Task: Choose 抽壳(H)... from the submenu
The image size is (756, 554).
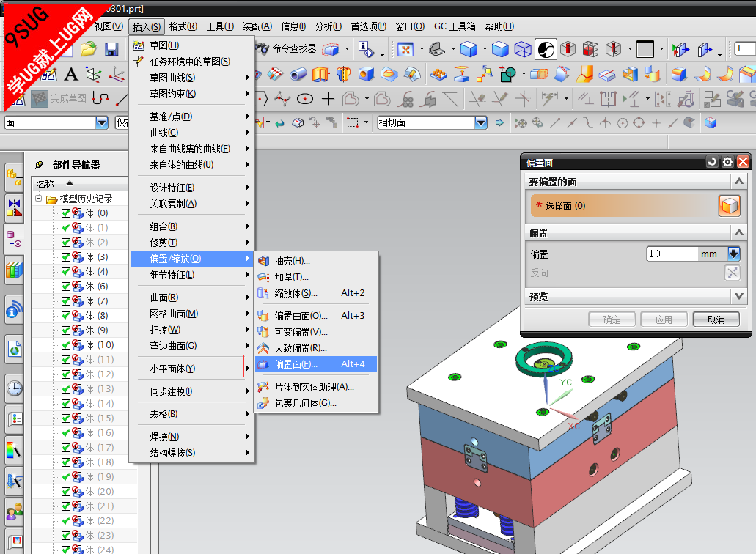Action: pyautogui.click(x=316, y=261)
